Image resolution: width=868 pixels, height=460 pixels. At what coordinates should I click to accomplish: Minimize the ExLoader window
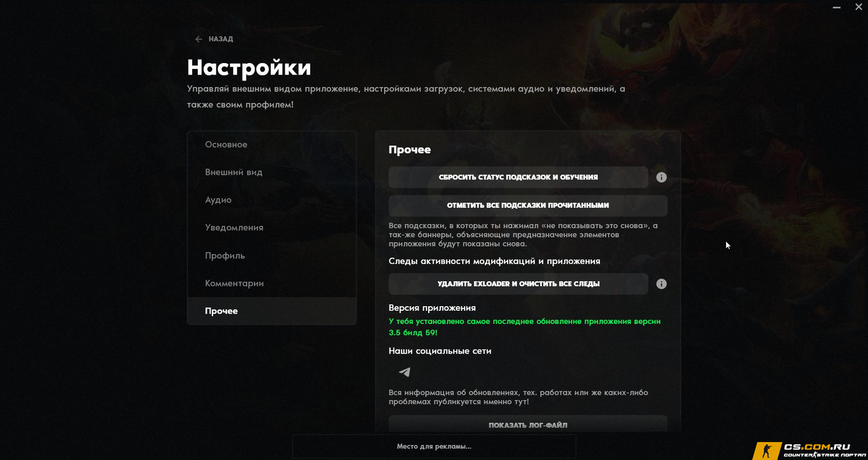click(x=837, y=8)
